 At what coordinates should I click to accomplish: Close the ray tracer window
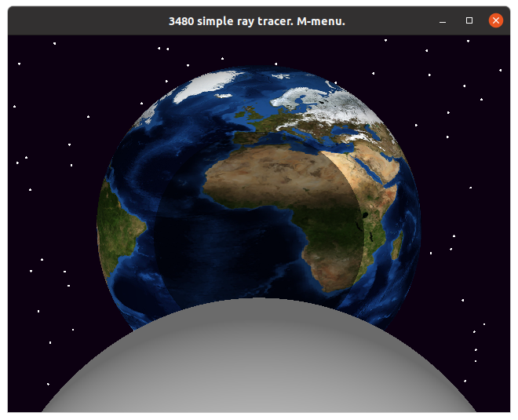tap(496, 20)
